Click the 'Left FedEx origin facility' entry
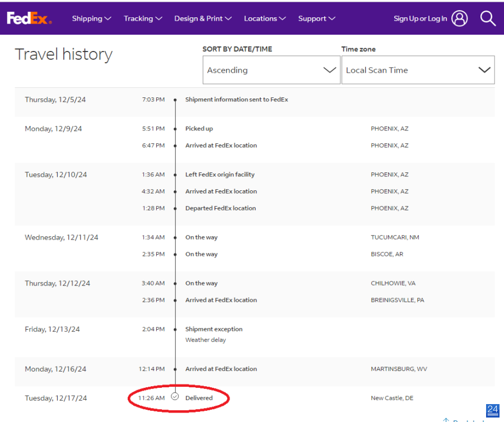This screenshot has width=504, height=422. tap(220, 175)
